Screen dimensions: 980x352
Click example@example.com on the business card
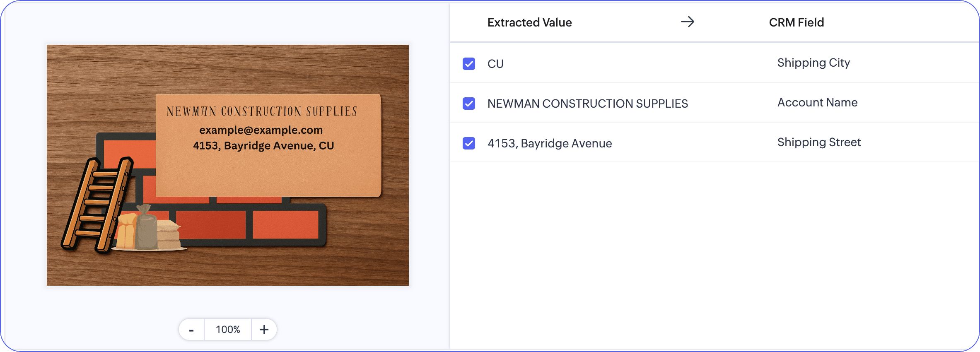(261, 130)
